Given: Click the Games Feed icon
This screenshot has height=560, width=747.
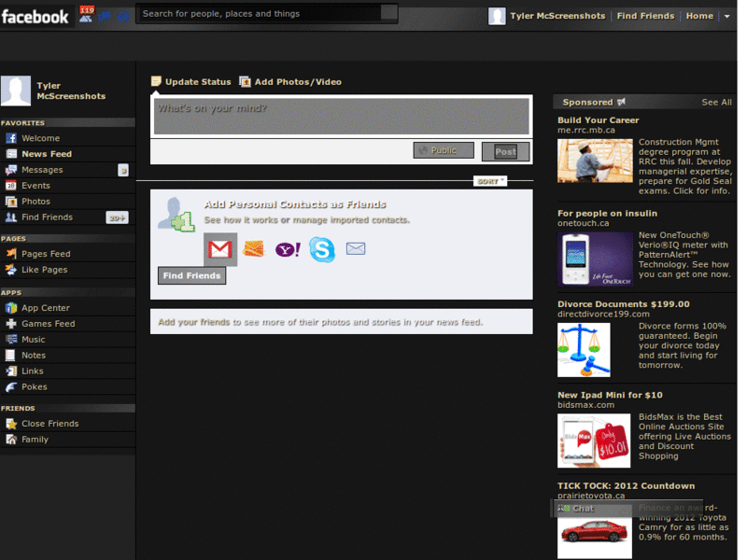Looking at the screenshot, I should [x=11, y=324].
